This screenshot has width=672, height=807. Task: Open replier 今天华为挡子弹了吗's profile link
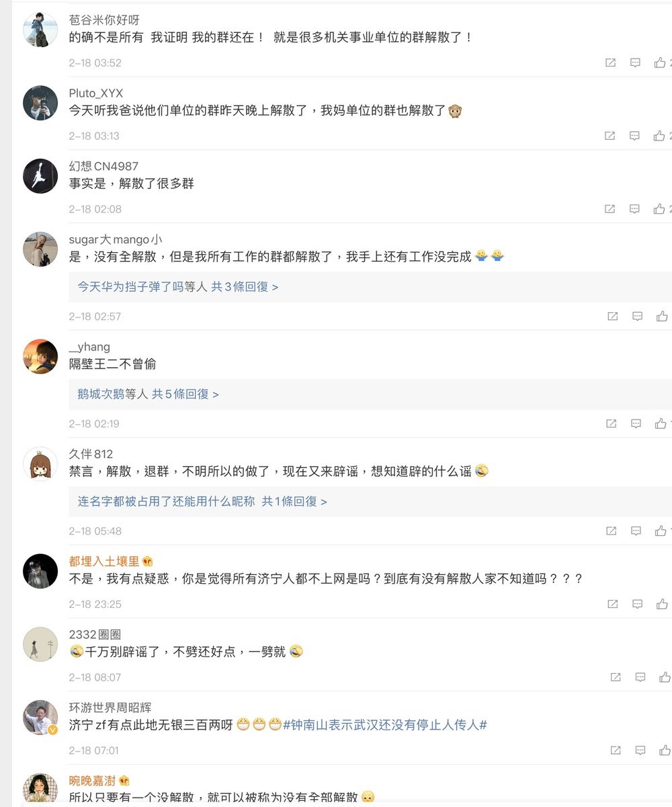coord(130,286)
